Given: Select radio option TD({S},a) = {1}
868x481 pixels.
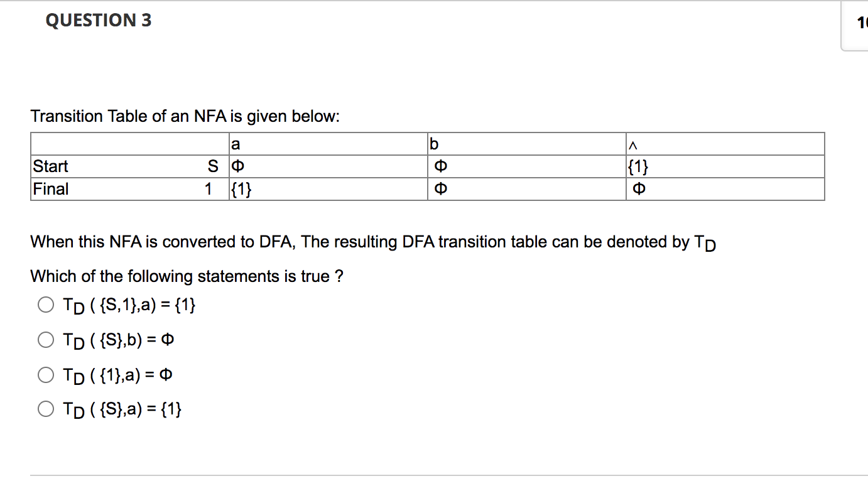Looking at the screenshot, I should coord(46,408).
